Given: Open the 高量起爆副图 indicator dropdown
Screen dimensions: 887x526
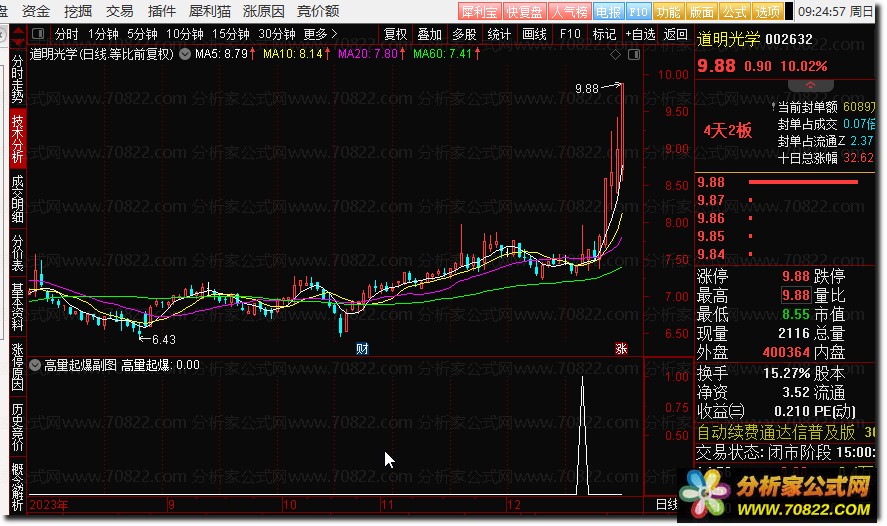Looking at the screenshot, I should point(35,365).
